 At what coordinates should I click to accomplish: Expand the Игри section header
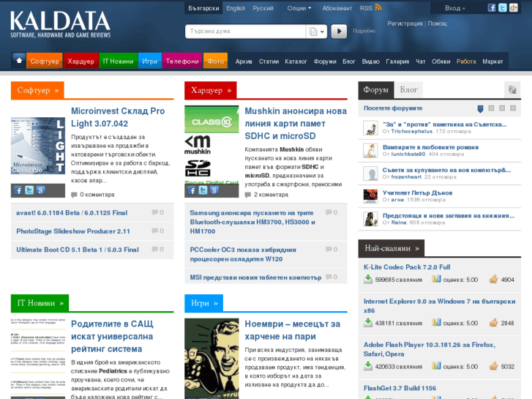coord(204,303)
